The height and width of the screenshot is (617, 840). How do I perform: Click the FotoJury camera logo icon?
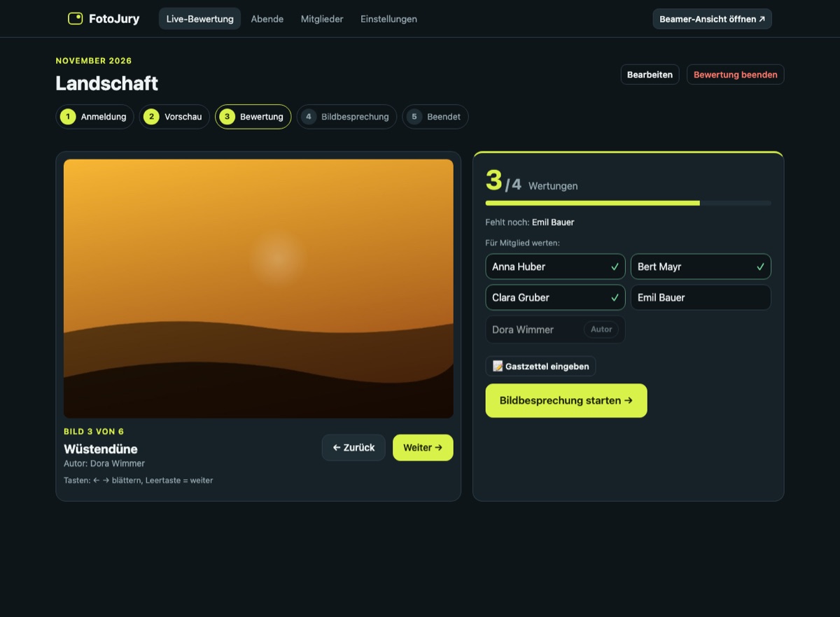tap(75, 19)
